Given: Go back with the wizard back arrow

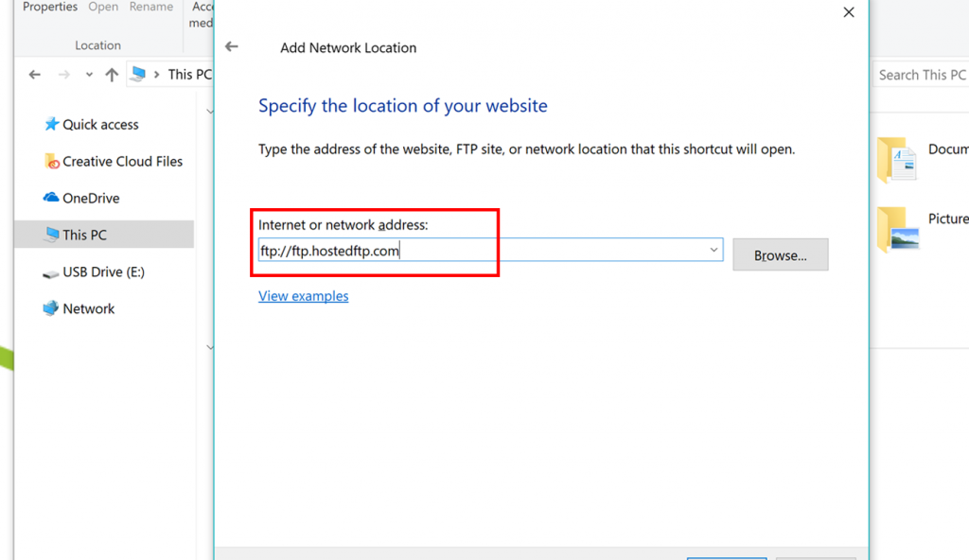Looking at the screenshot, I should [x=232, y=46].
